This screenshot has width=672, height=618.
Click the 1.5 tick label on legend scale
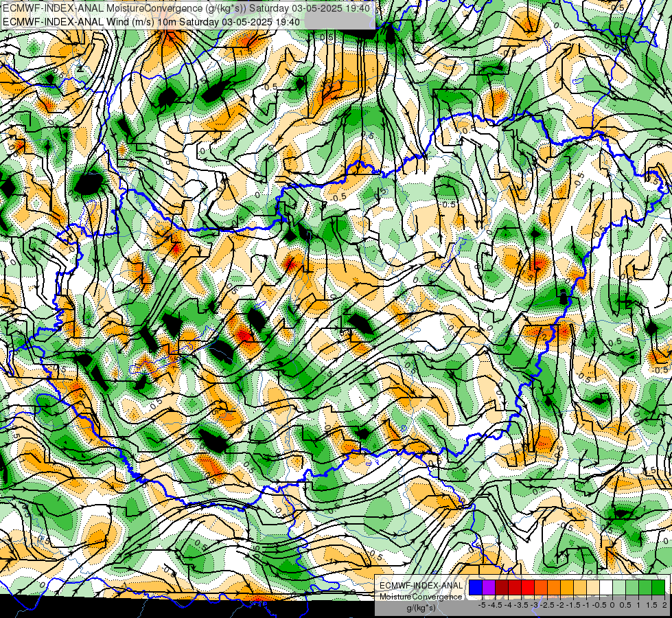click(651, 605)
